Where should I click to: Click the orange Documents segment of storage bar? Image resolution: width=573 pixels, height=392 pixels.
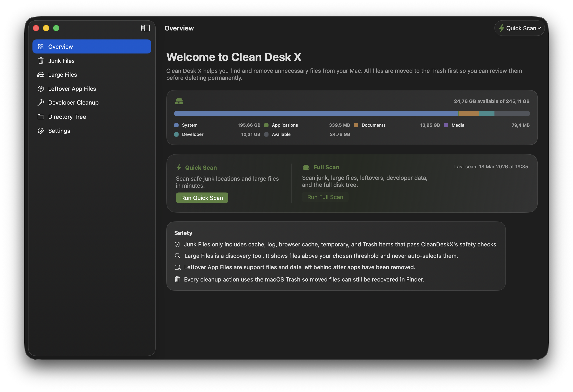(469, 114)
